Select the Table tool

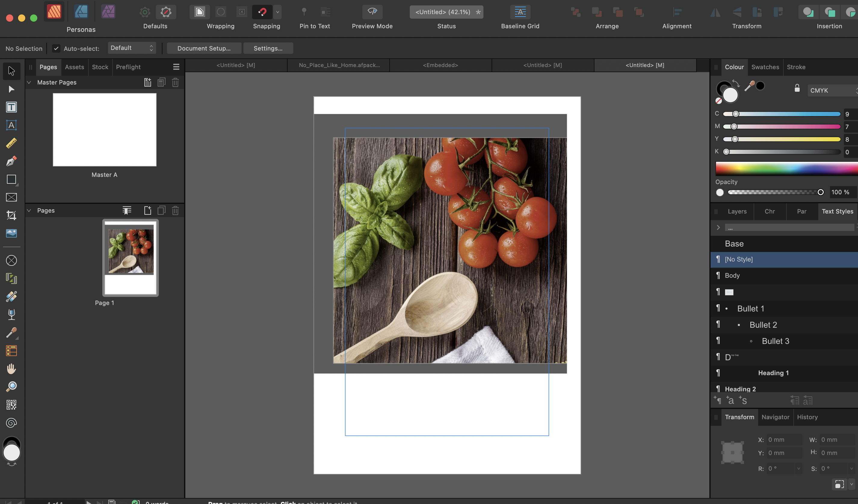pos(11,351)
